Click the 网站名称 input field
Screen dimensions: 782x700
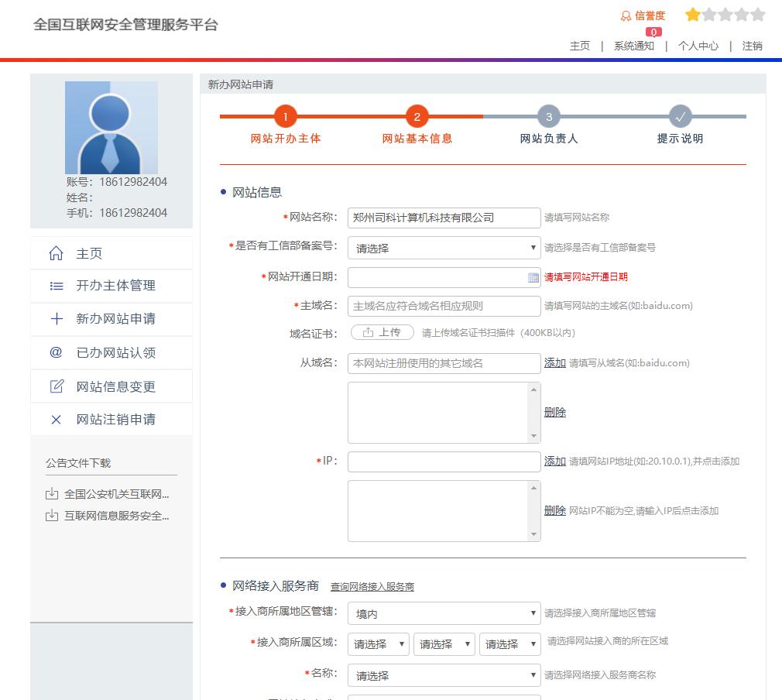pos(443,218)
